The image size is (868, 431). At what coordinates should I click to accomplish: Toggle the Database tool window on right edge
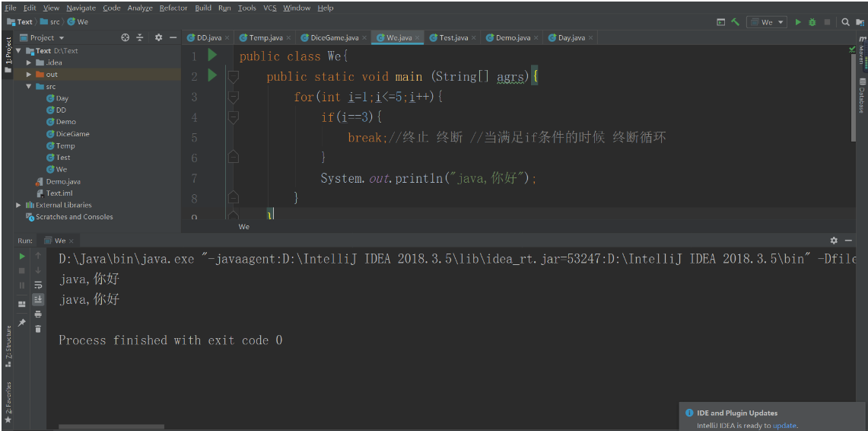(x=862, y=96)
